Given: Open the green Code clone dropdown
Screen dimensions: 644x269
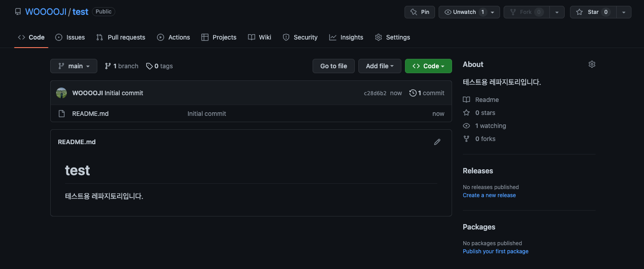Looking at the screenshot, I should (x=428, y=66).
